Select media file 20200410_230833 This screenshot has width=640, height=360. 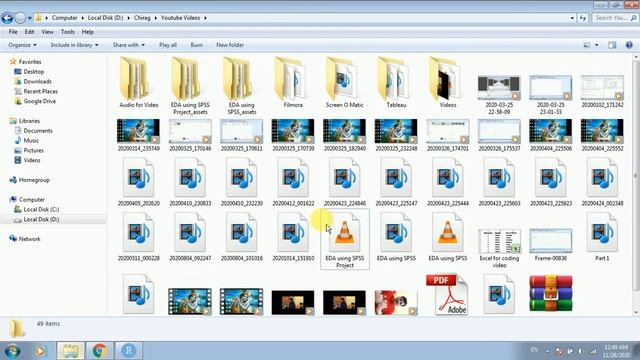point(190,182)
